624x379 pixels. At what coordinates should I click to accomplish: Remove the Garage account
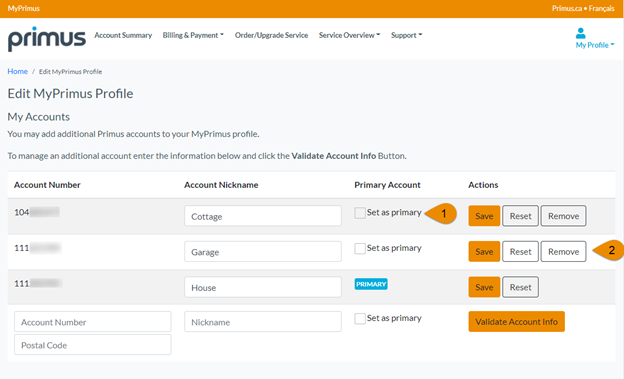(x=564, y=252)
